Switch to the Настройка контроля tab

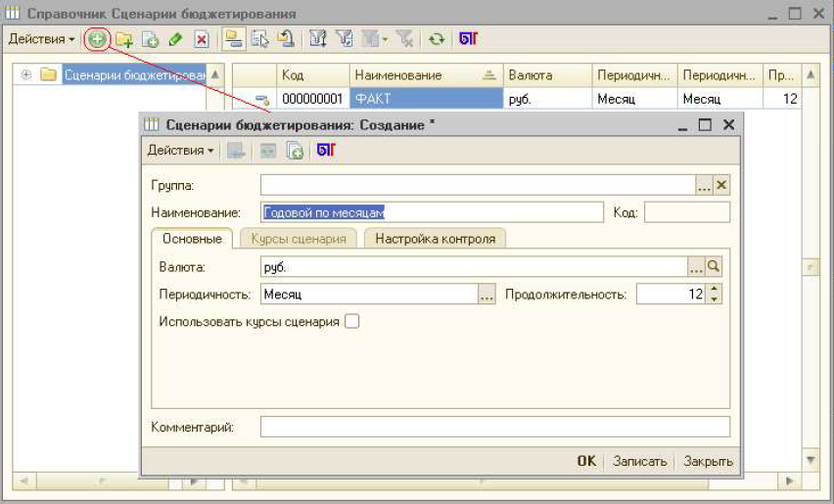pos(436,239)
